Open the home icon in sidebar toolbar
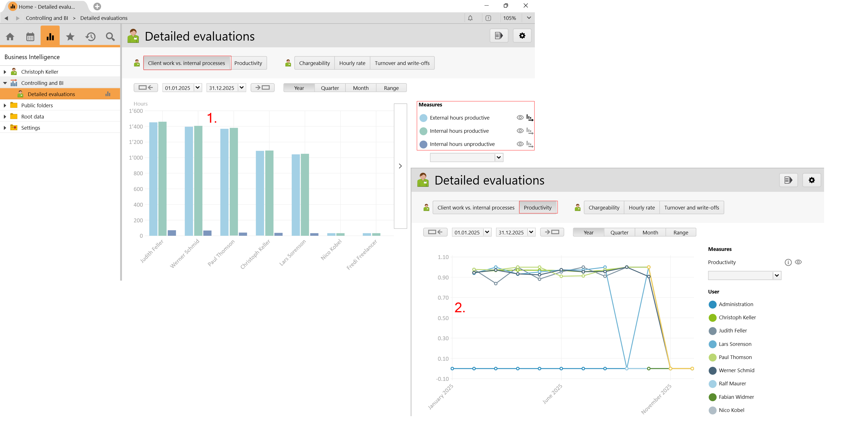This screenshot has height=424, width=868. coord(10,37)
